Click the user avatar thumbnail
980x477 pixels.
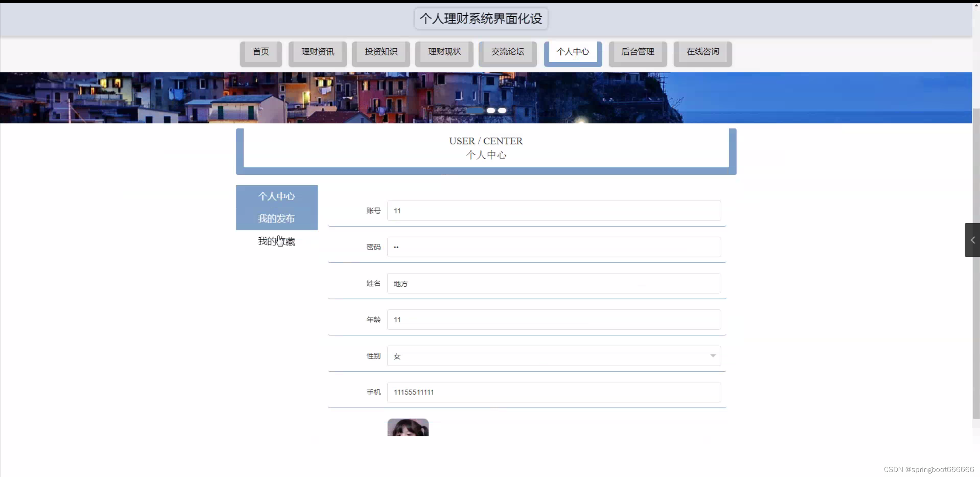pyautogui.click(x=408, y=427)
